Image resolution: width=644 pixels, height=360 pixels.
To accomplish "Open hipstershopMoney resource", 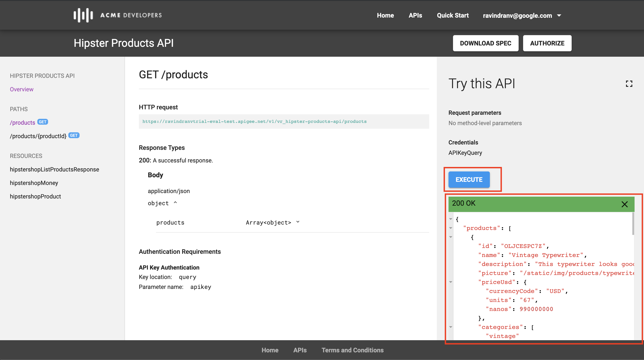I will [x=34, y=183].
